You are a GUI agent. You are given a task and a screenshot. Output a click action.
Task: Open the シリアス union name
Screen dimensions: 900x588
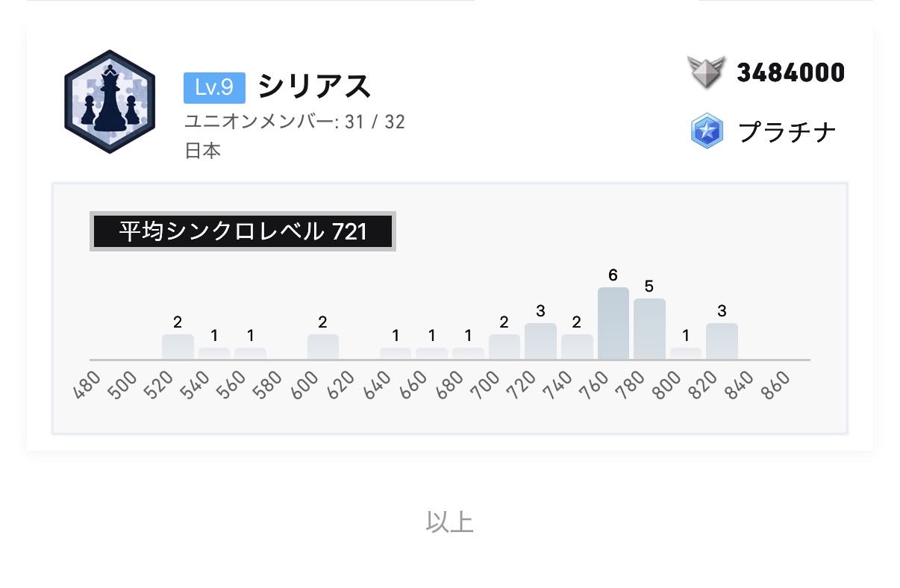pyautogui.click(x=314, y=87)
